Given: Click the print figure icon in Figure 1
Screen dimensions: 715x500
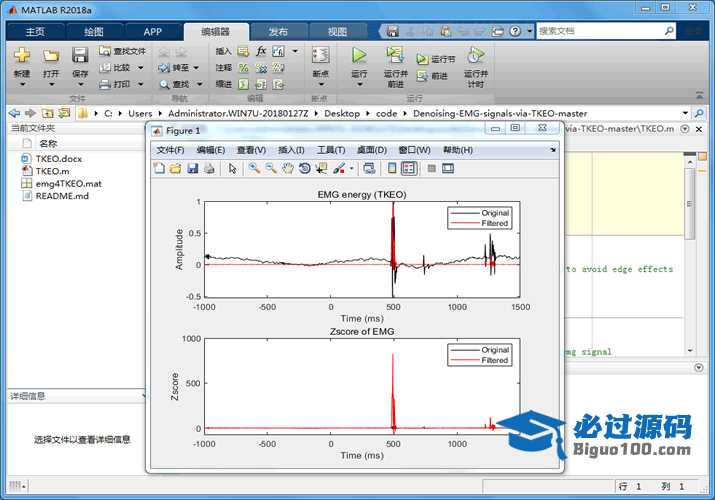Looking at the screenshot, I should coord(209,169).
